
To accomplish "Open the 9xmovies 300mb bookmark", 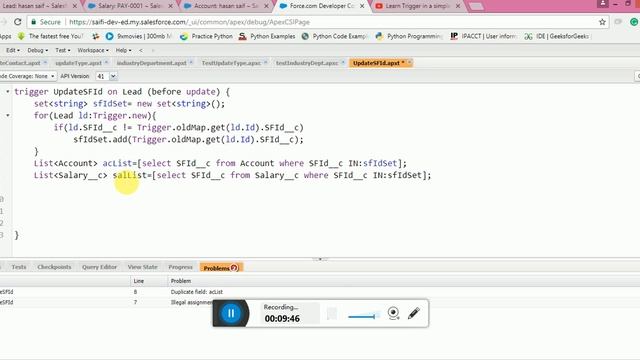I will click(x=139, y=36).
